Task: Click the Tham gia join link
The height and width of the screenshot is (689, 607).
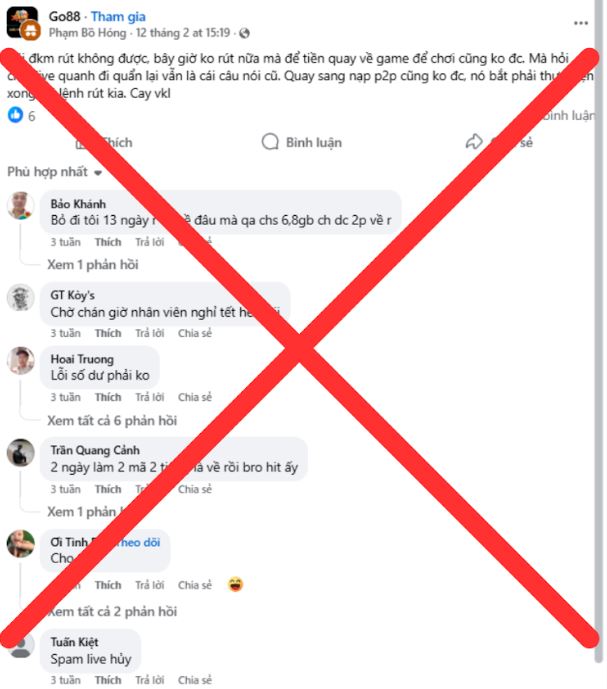Action: click(x=118, y=17)
